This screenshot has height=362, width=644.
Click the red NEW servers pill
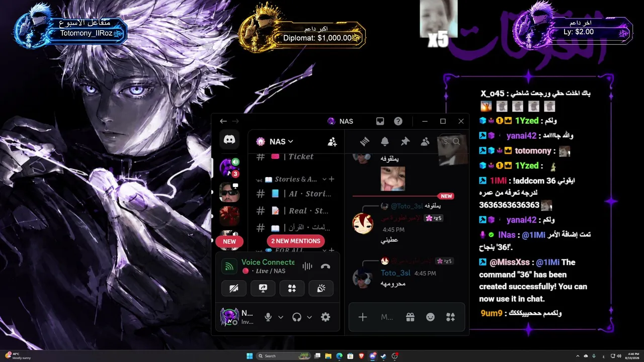229,241
